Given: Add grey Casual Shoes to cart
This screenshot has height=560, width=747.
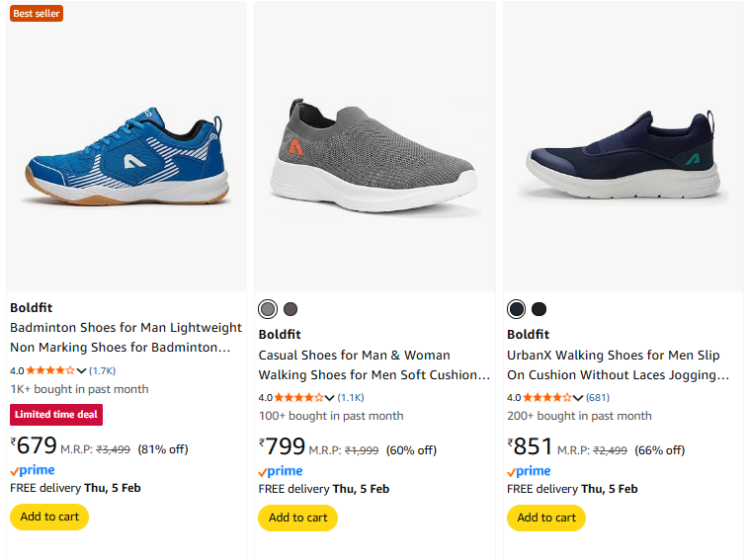Looking at the screenshot, I should (297, 518).
